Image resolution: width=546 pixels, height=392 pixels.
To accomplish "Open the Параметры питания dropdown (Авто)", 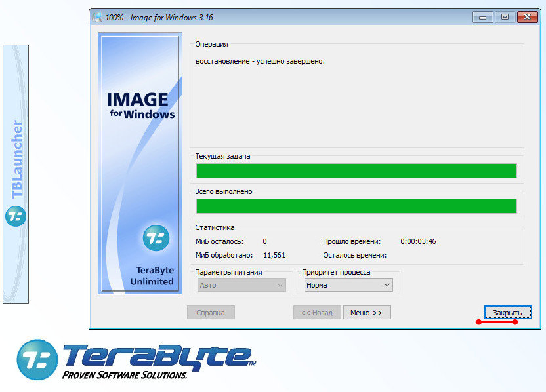I will (x=241, y=285).
